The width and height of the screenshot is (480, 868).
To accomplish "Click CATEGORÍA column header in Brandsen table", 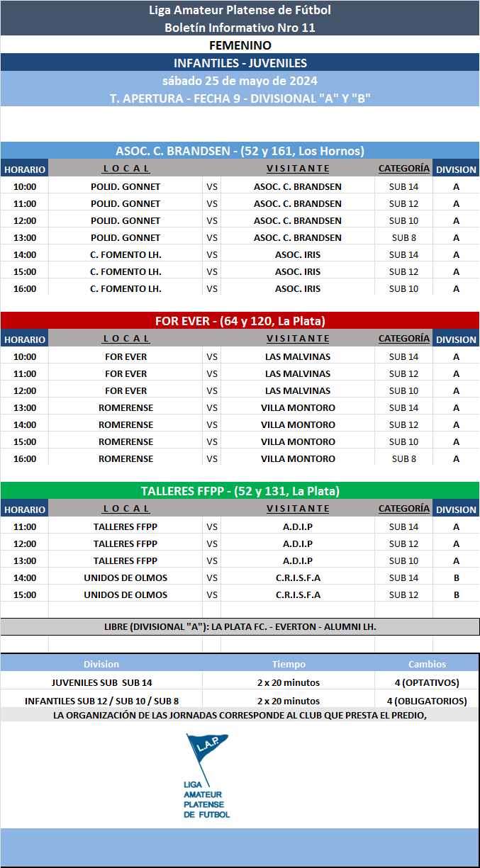I will pyautogui.click(x=403, y=169).
